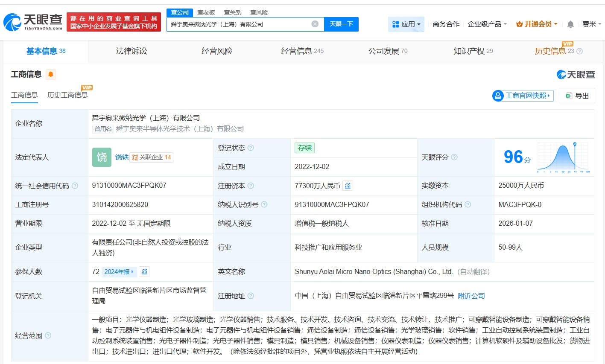Select the 查老板 search mode tab
The width and height of the screenshot is (605, 364).
pos(206,12)
